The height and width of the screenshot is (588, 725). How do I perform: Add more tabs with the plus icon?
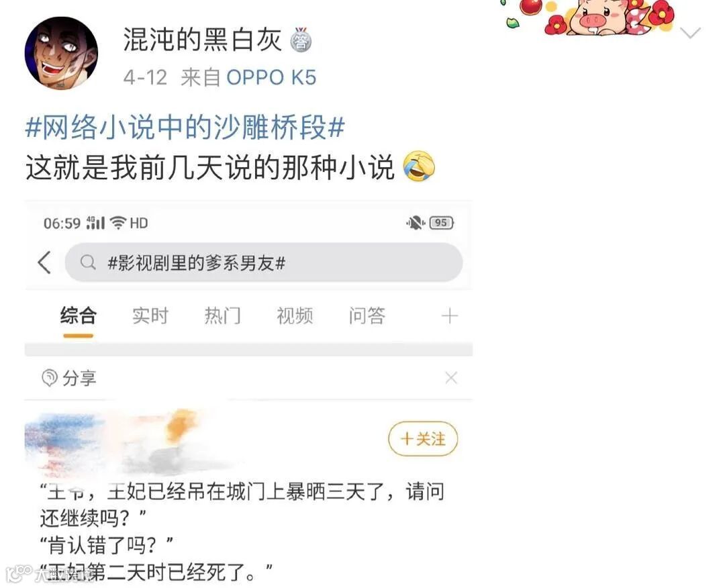coord(449,316)
